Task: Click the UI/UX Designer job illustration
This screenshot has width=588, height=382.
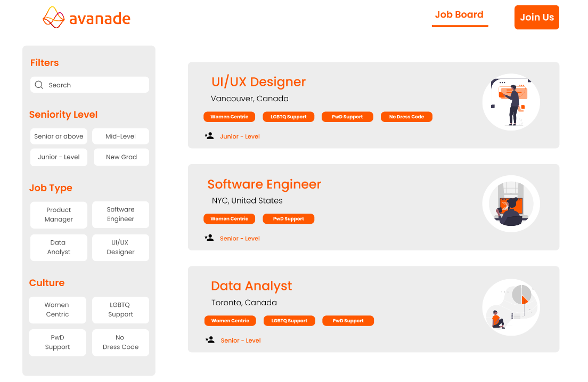Action: tap(510, 102)
